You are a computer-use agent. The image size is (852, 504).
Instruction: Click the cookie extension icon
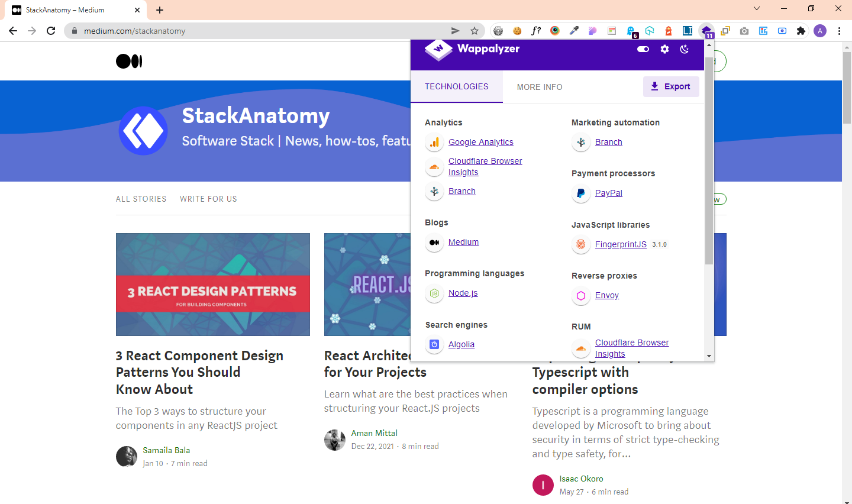tap(517, 31)
